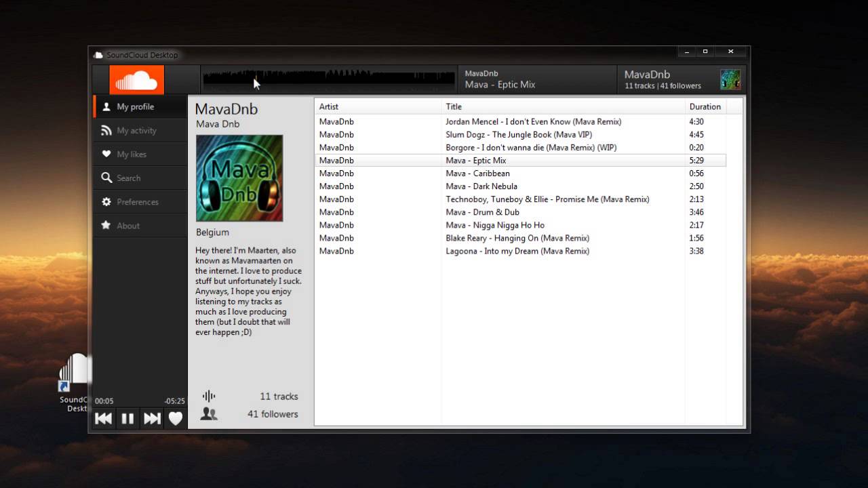The image size is (868, 488).
Task: Sort by Artist column header
Action: (378, 106)
